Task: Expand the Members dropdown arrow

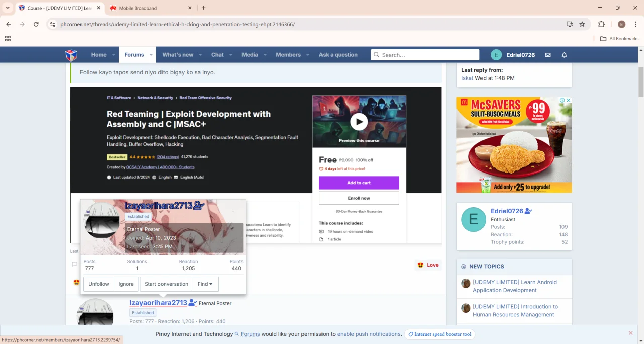Action: [x=307, y=55]
